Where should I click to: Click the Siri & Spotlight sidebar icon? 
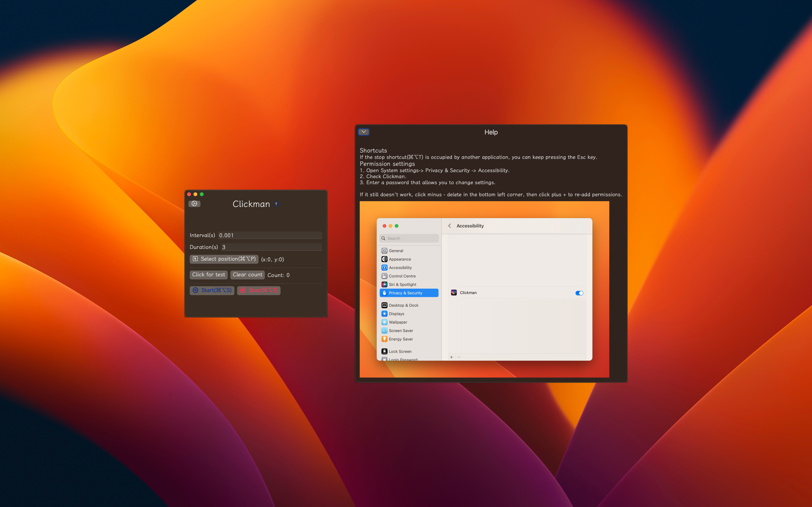[384, 284]
